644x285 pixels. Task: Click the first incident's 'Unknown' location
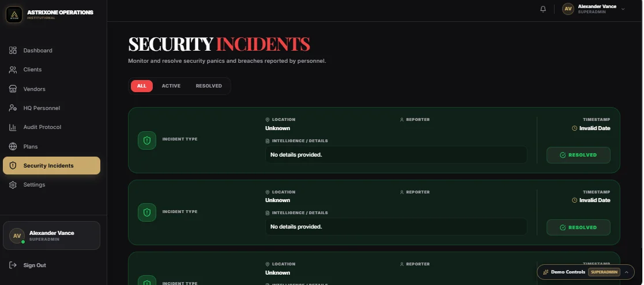278,128
